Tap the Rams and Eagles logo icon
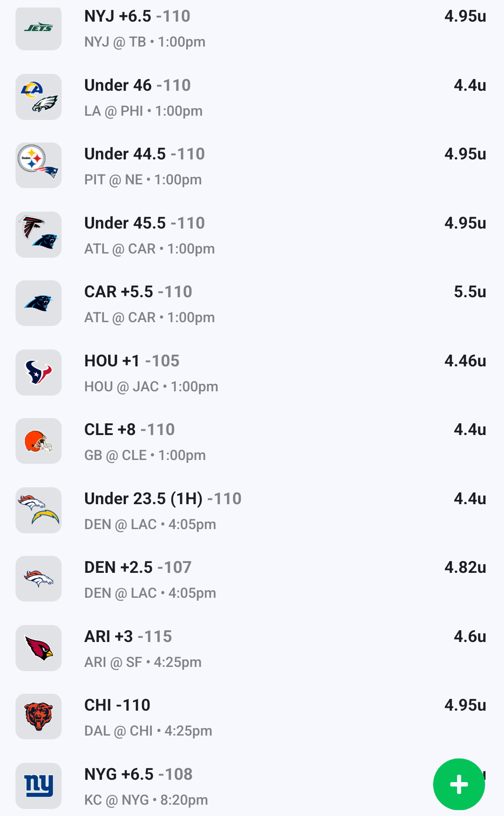Image resolution: width=504 pixels, height=816 pixels. tap(39, 97)
